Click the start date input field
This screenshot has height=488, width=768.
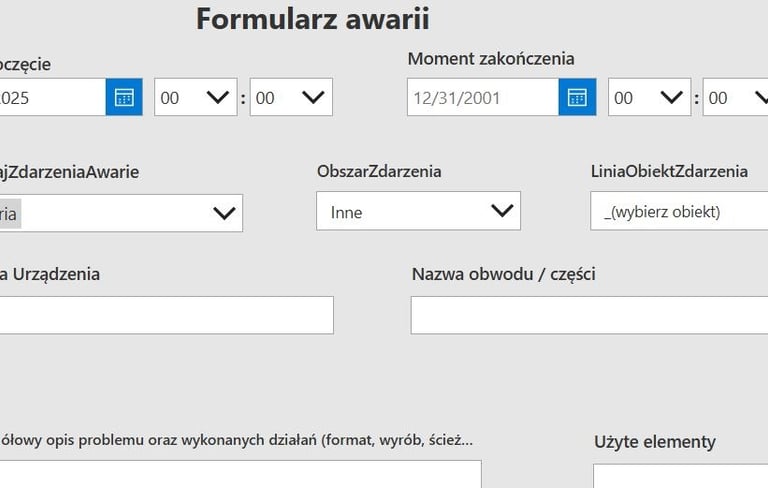pos(52,97)
